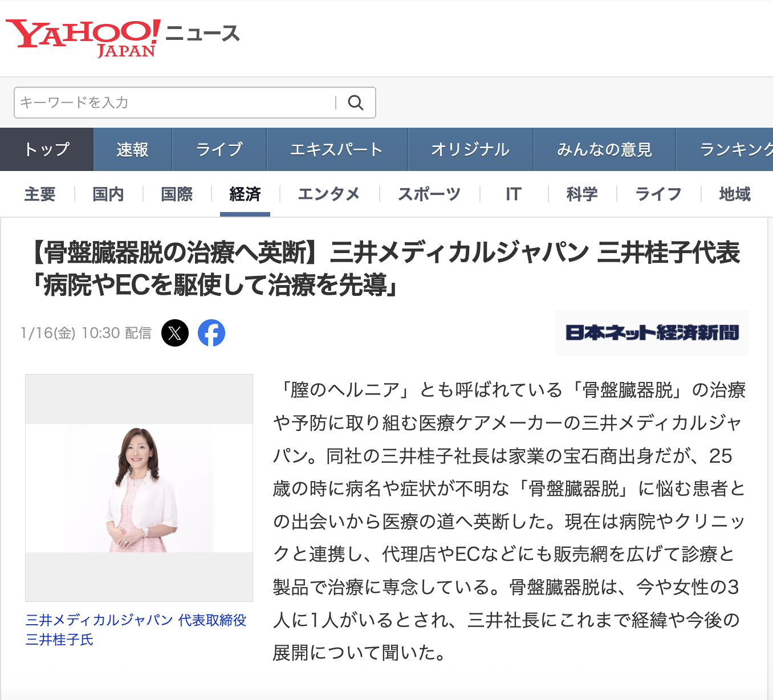Open みんなの意見

coord(604,149)
